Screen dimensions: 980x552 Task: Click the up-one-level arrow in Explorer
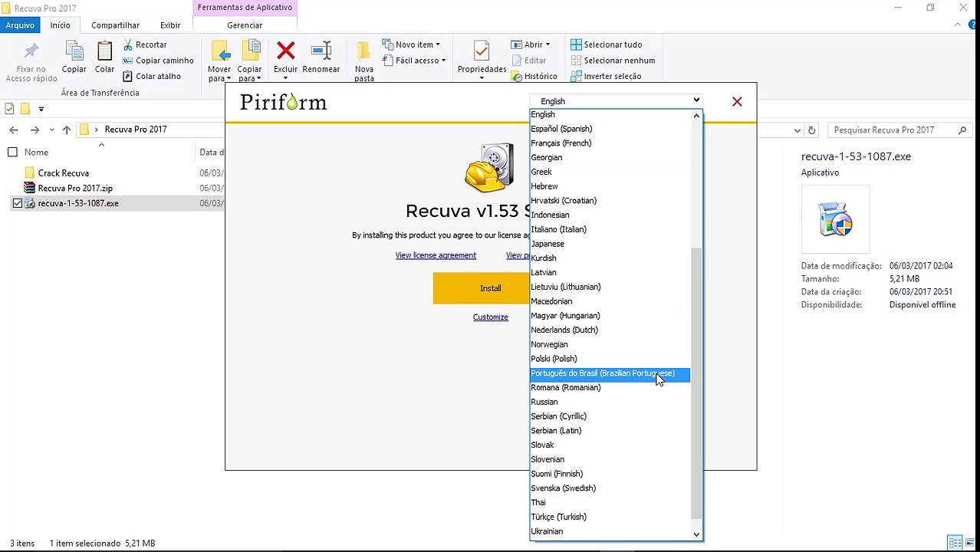click(67, 130)
